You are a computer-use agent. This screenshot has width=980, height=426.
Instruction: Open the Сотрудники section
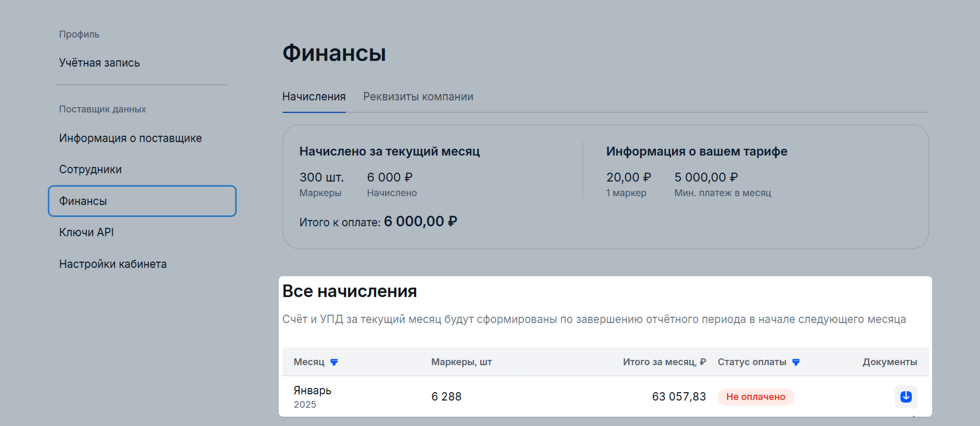pos(90,170)
